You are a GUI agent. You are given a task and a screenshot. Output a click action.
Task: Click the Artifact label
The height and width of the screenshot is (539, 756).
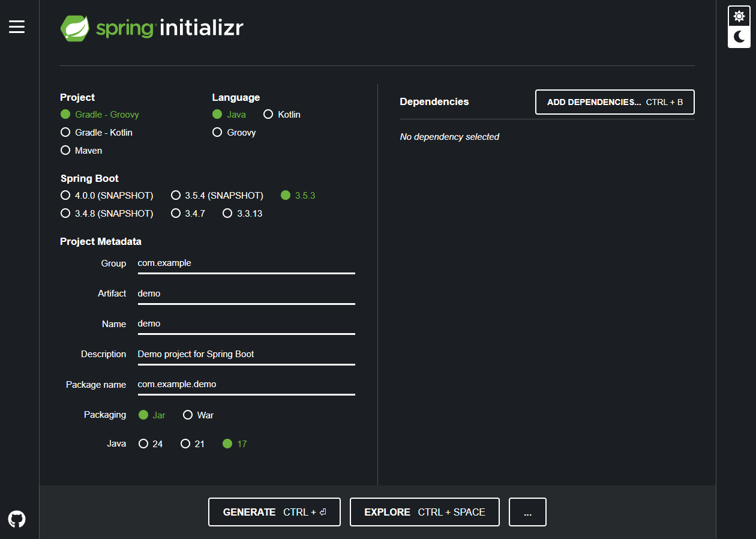pos(112,294)
